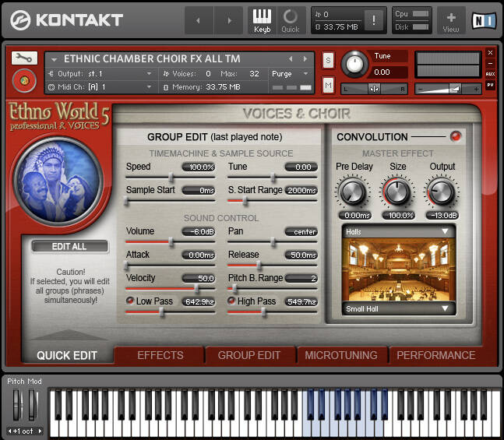Screen dimensions: 504x440
Task: Go to previous instrument with top left arrow
Action: click(x=199, y=20)
